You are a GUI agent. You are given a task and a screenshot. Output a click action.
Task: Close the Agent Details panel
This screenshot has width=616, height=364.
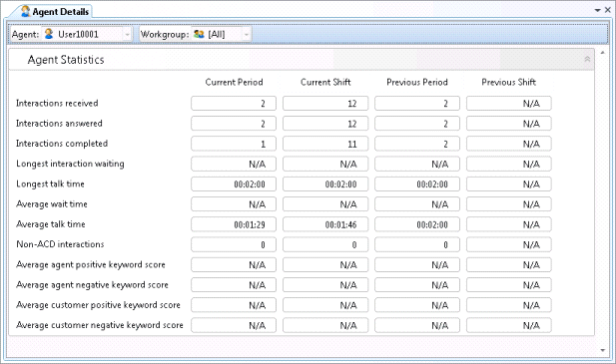coord(608,10)
